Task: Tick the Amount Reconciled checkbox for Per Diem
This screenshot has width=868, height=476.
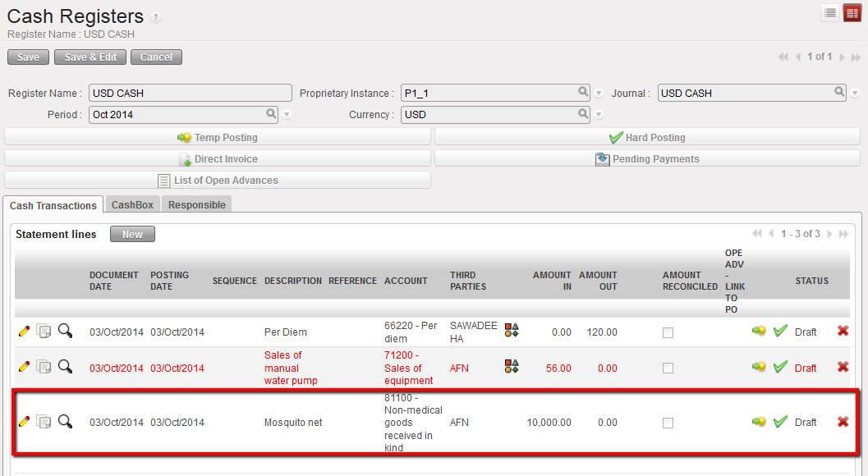Action: pyautogui.click(x=668, y=332)
